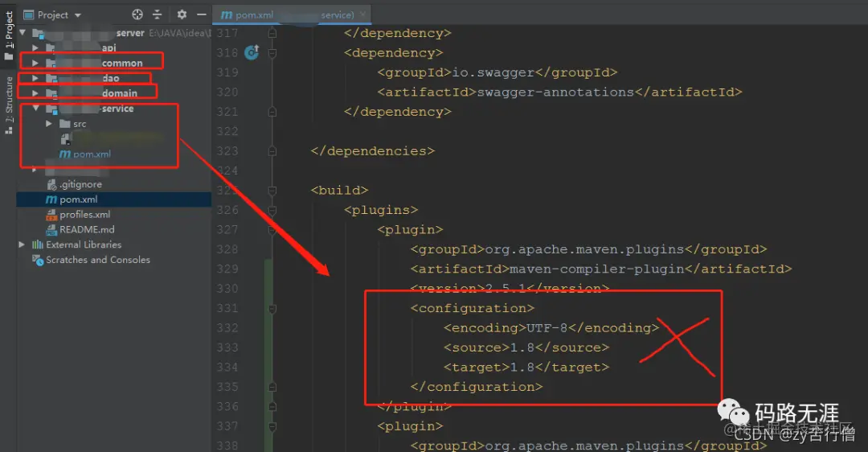The height and width of the screenshot is (452, 868).
Task: Select Scratches and Consoles
Action: click(x=98, y=260)
